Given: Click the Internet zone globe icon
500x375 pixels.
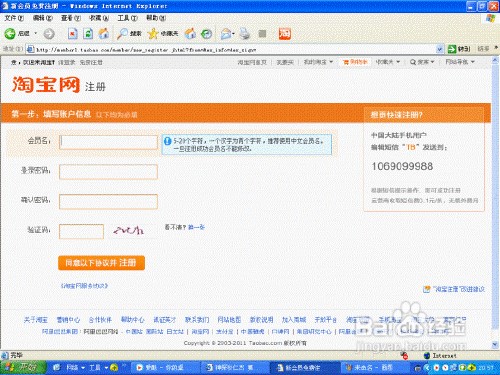Looking at the screenshot, I should [x=427, y=356].
